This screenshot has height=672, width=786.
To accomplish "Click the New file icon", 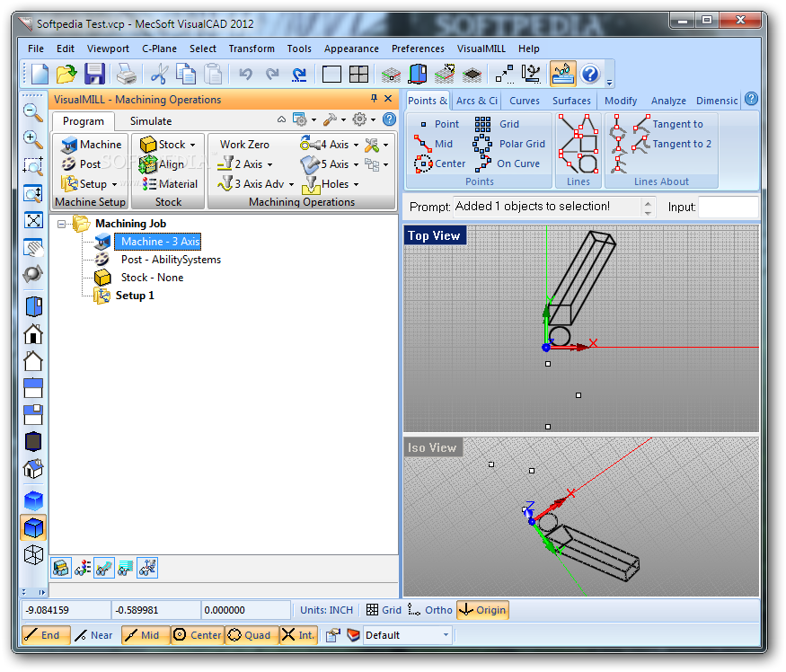I will [40, 75].
